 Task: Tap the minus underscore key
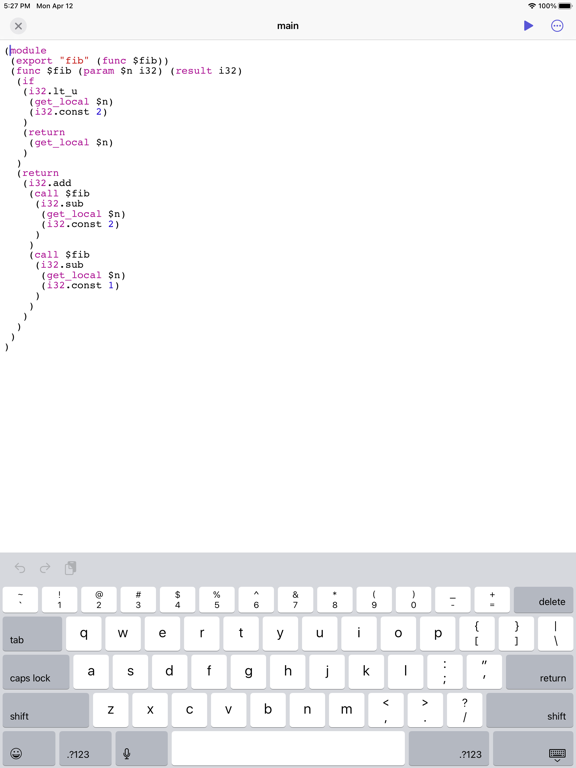click(x=453, y=600)
